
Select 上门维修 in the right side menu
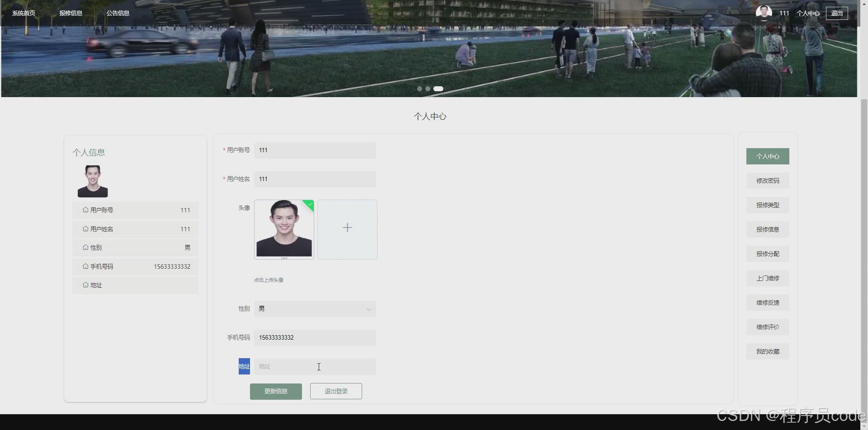coord(768,278)
